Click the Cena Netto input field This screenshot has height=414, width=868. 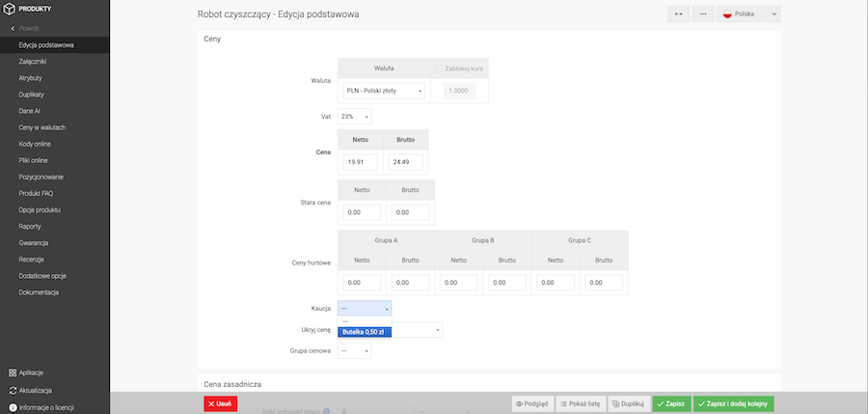(360, 162)
